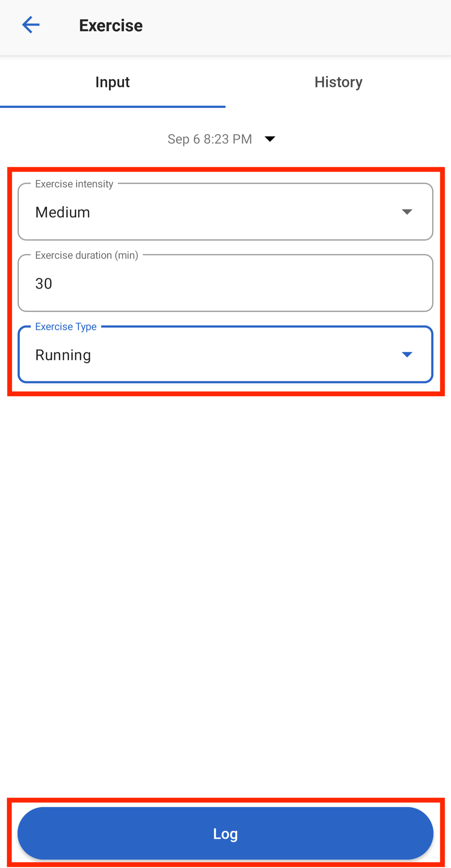
Task: Tap the back arrow icon
Action: tap(31, 25)
